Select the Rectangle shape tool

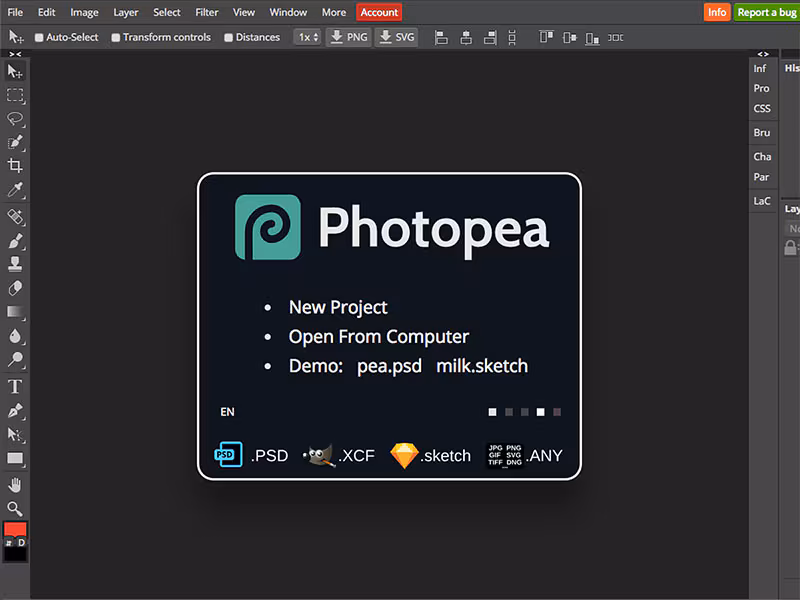[x=15, y=459]
